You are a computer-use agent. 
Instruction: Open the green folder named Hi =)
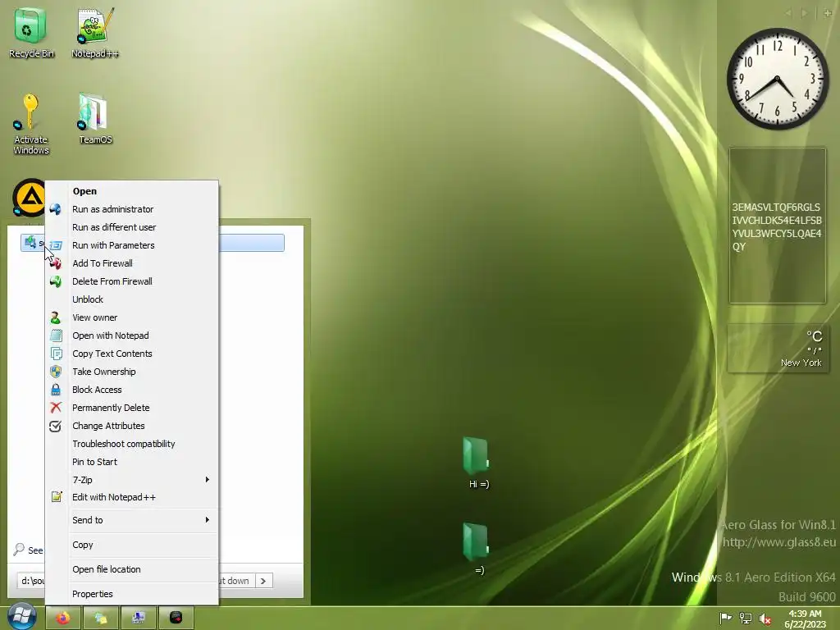tap(478, 463)
